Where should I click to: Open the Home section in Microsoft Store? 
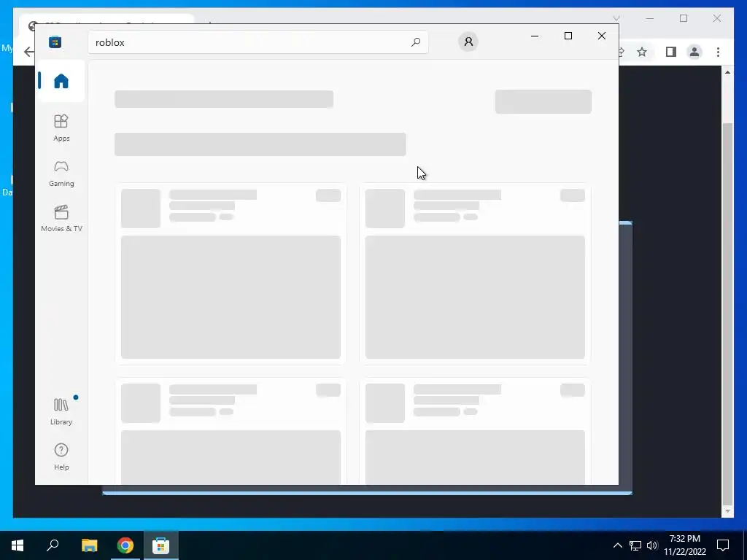point(61,81)
